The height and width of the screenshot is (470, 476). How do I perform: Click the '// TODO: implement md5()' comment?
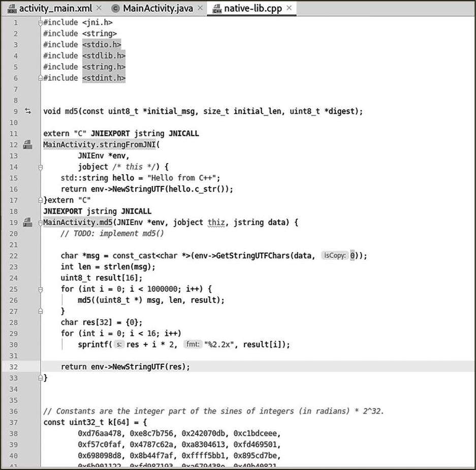(x=112, y=234)
